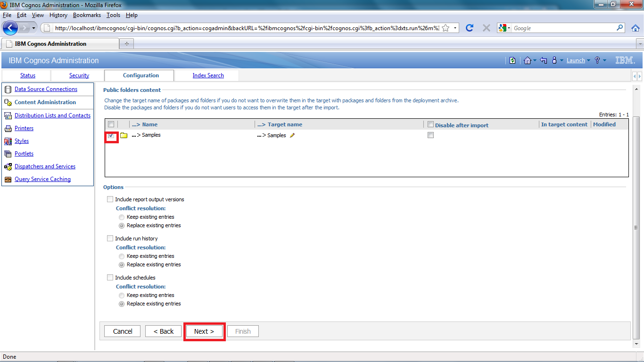Click the Portlets icon in sidebar
Viewport: 644px width, 362px height.
click(x=8, y=154)
